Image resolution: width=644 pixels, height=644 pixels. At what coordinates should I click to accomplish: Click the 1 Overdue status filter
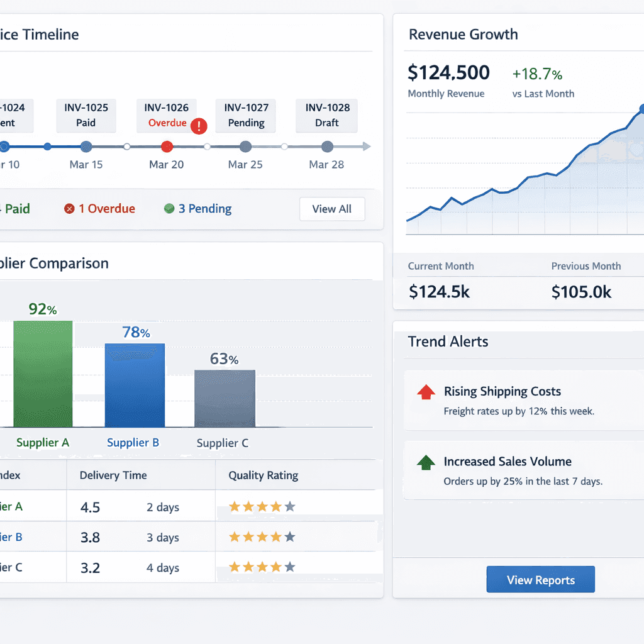tap(100, 209)
